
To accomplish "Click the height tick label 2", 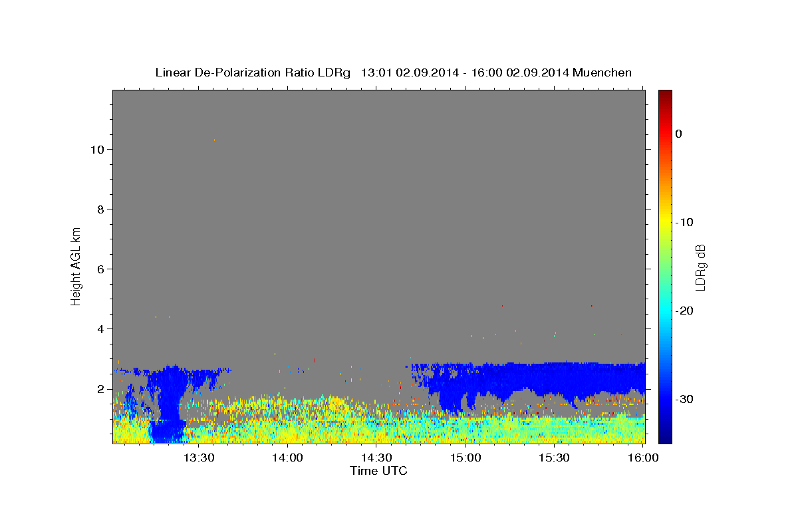I will pos(100,389).
